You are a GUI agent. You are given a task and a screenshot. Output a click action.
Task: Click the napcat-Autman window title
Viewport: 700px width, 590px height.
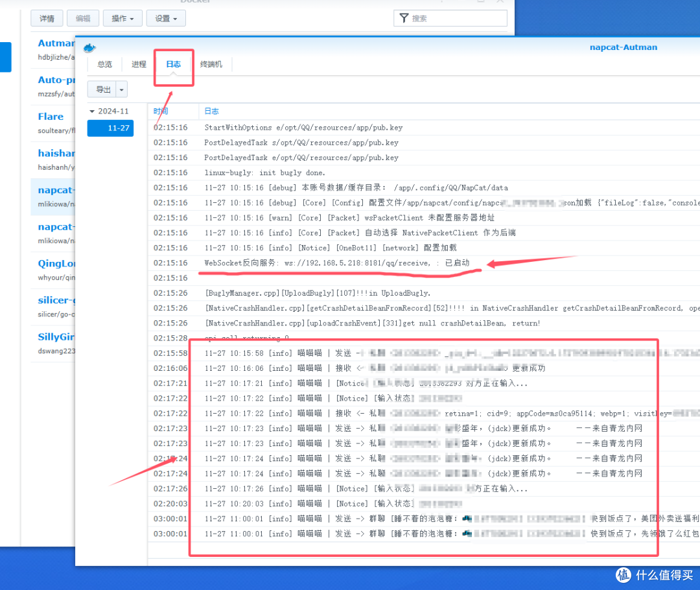pyautogui.click(x=624, y=47)
